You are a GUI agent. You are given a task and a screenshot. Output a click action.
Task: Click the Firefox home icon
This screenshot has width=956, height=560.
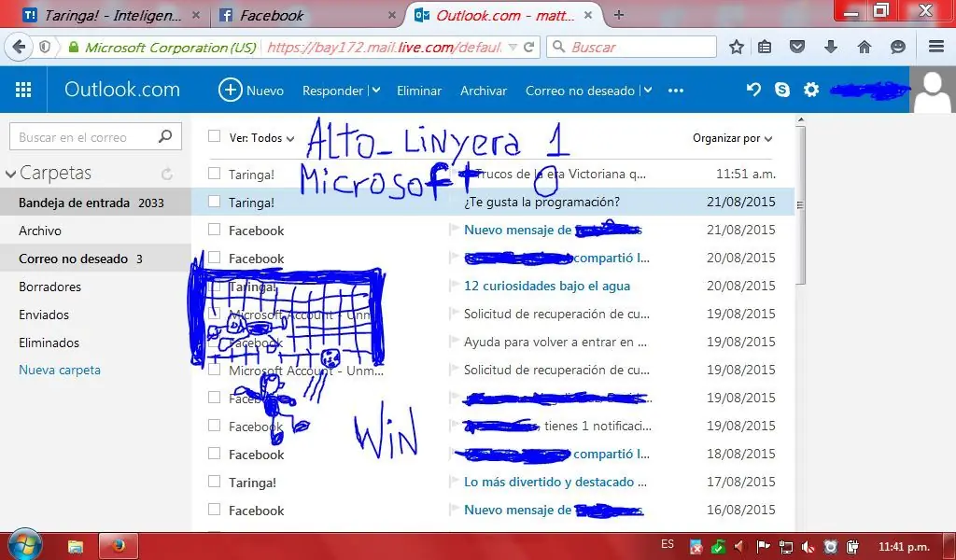[865, 45]
